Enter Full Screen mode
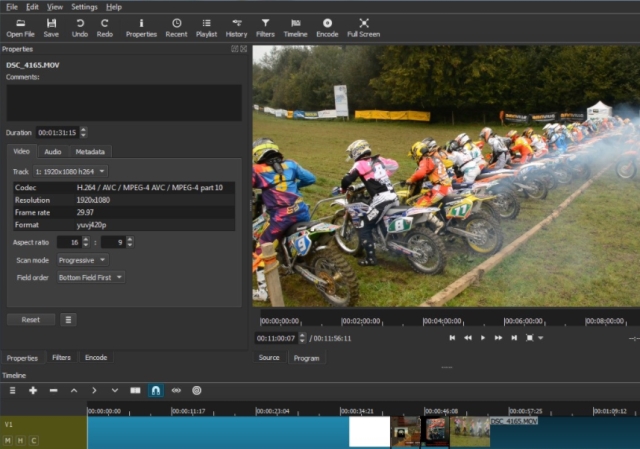The width and height of the screenshot is (640, 449). pos(364,28)
